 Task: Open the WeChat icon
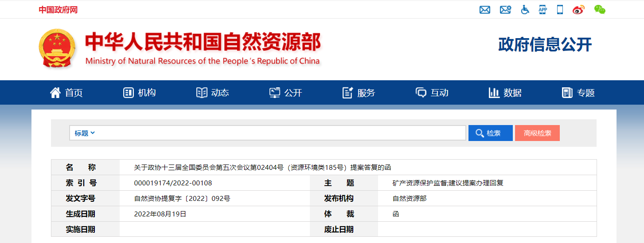click(600, 10)
